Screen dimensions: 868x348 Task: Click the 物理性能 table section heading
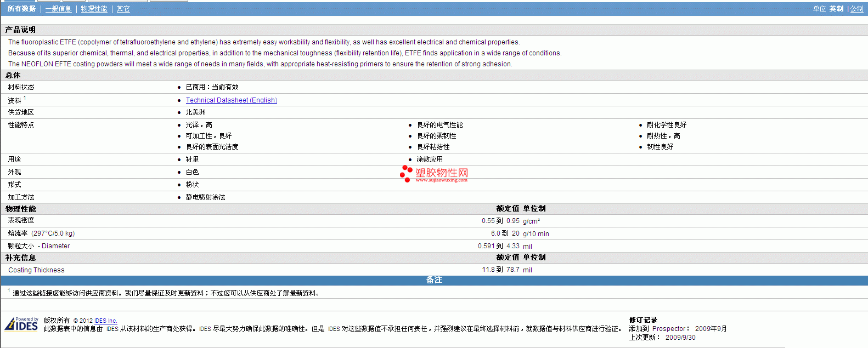[20, 209]
